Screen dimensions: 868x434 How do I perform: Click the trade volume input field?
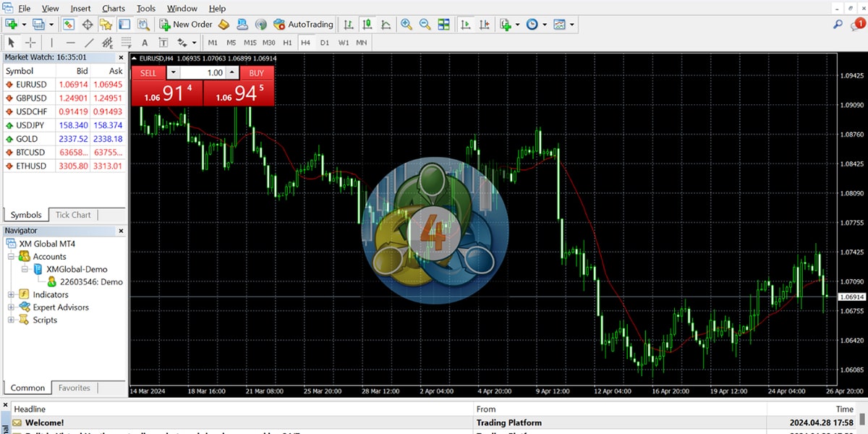pos(203,73)
